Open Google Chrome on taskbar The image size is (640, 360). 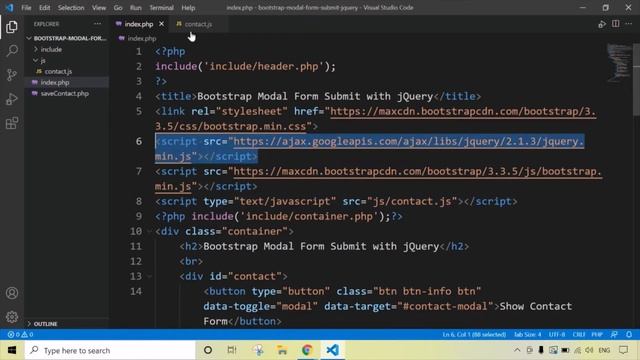click(x=307, y=350)
